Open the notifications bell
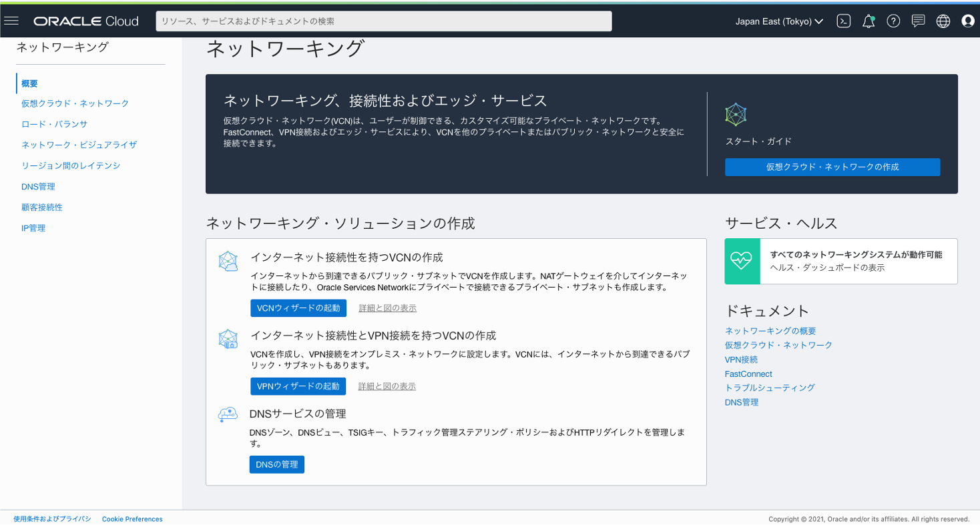This screenshot has height=525, width=980. coord(869,21)
